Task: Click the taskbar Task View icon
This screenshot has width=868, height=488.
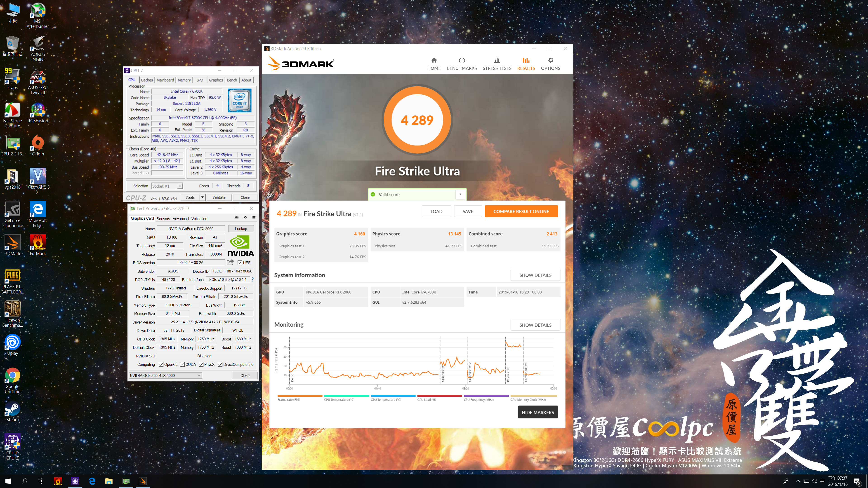Action: pyautogui.click(x=40, y=481)
